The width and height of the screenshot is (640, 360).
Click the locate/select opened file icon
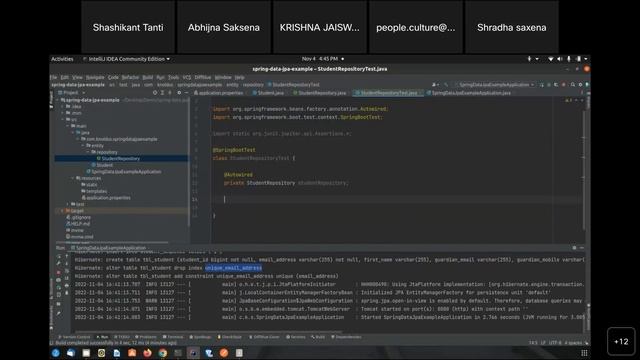click(155, 93)
